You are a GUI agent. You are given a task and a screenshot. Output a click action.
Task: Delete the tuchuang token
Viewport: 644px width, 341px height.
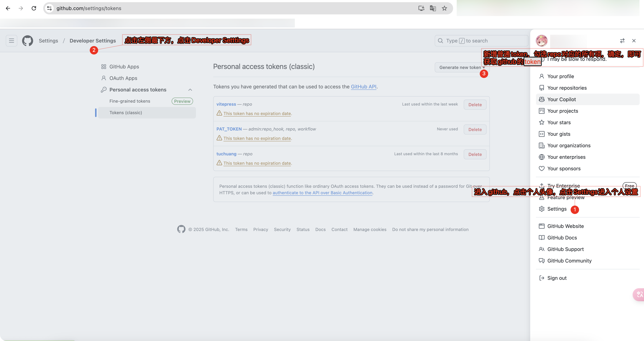point(475,154)
